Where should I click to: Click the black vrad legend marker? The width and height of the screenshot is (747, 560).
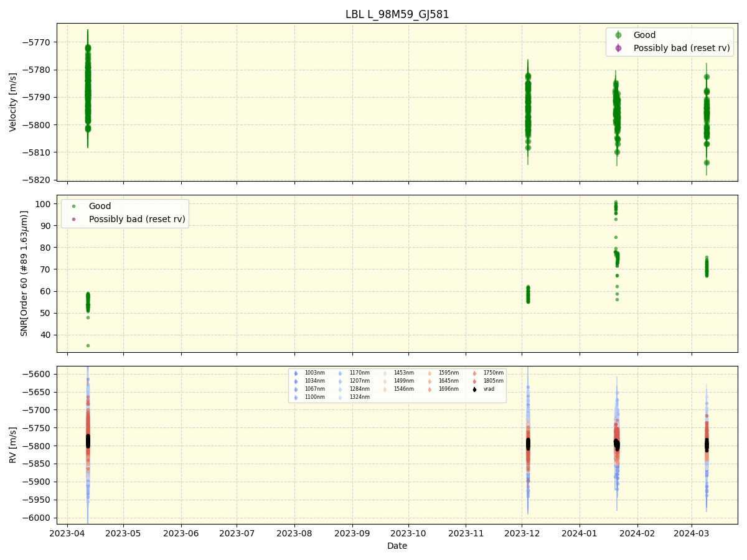[x=474, y=389]
